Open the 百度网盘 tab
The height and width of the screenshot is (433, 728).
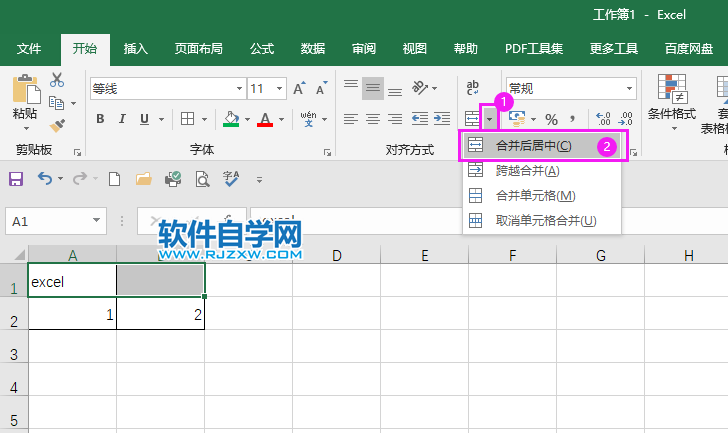point(689,49)
